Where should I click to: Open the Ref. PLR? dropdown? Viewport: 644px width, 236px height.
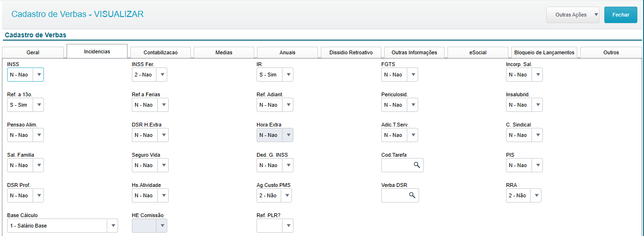pos(275,226)
